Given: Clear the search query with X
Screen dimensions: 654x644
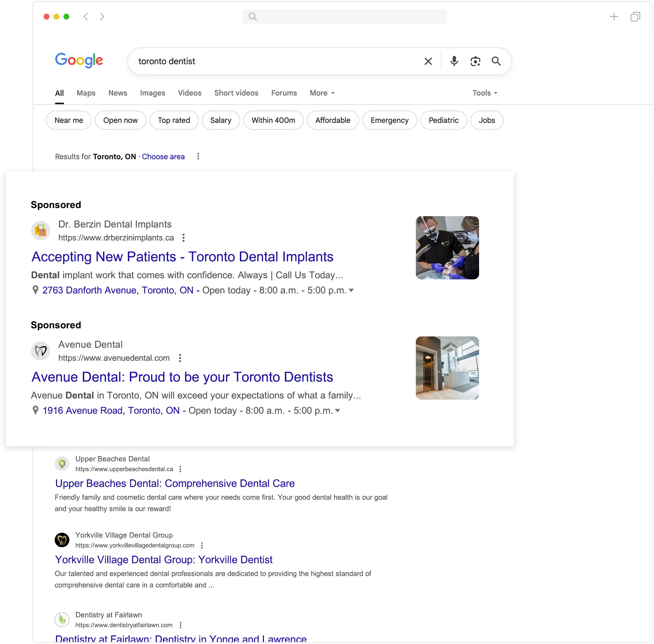Looking at the screenshot, I should click(x=428, y=61).
